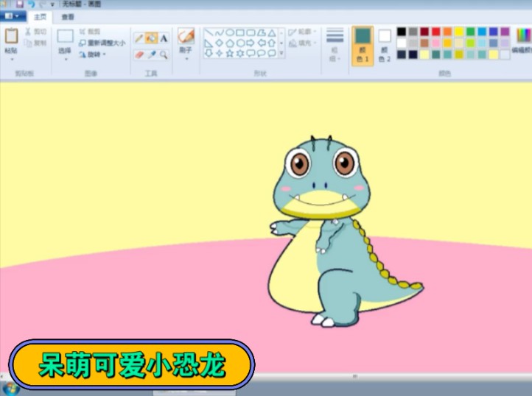Screen dimensions: 532x396
Task: Pick the black color swatch
Action: click(402, 32)
